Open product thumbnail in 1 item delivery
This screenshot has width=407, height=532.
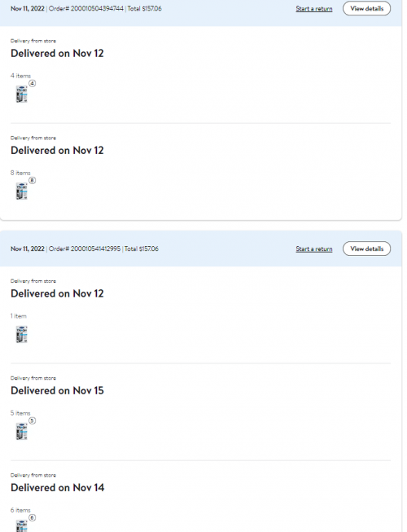[22, 334]
